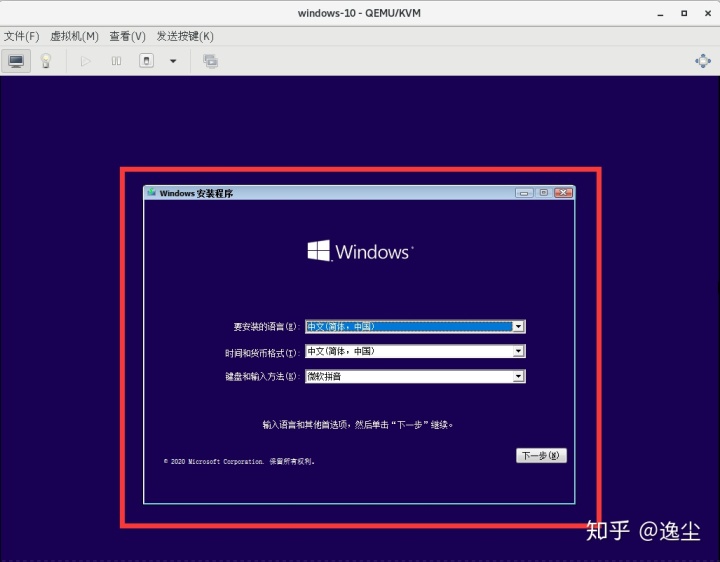Close the Windows 安装程序 dialog
Image resolution: width=720 pixels, height=562 pixels.
point(563,193)
